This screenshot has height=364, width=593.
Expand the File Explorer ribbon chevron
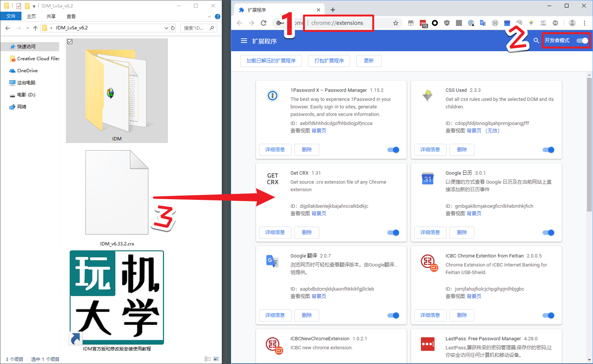(x=209, y=17)
